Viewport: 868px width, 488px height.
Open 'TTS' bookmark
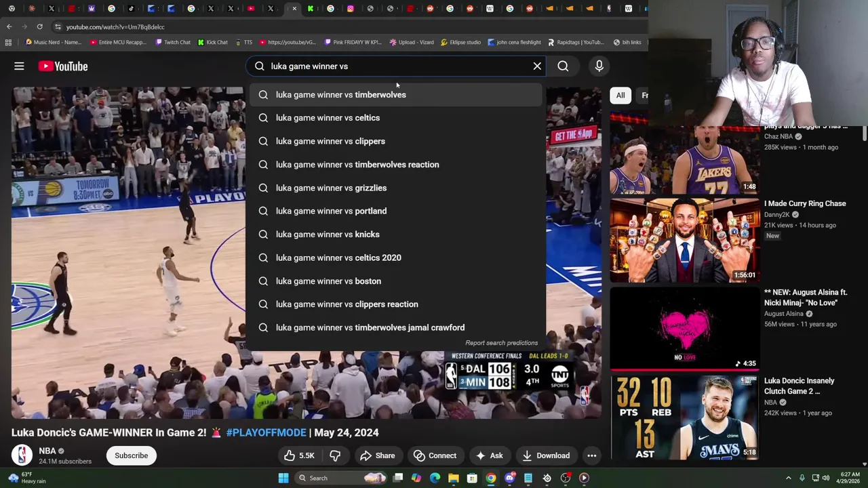(x=244, y=42)
